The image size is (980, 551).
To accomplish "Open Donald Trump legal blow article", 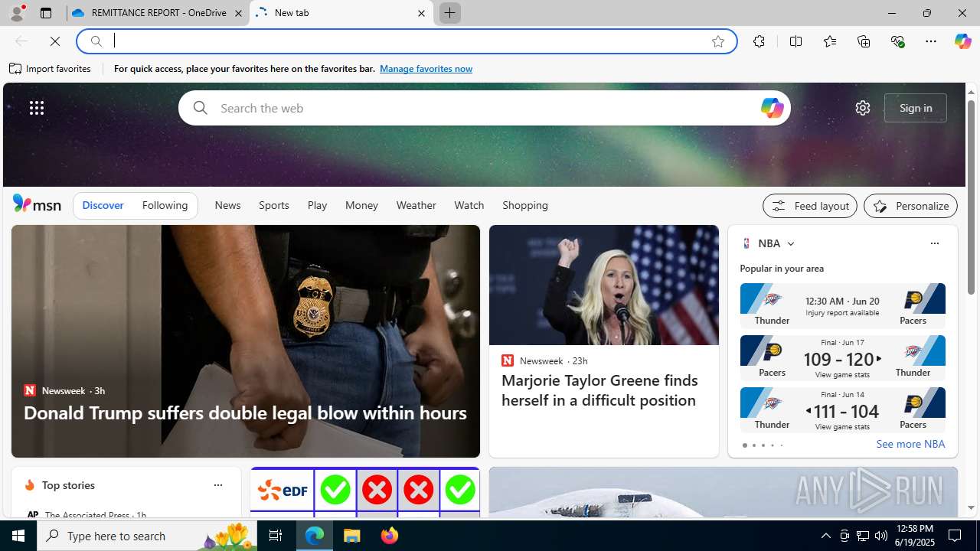I will (245, 412).
